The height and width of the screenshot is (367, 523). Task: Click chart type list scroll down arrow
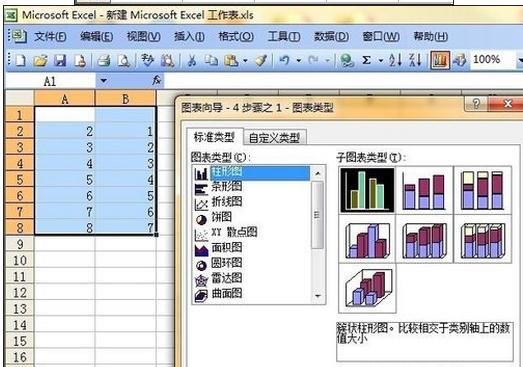tap(318, 296)
